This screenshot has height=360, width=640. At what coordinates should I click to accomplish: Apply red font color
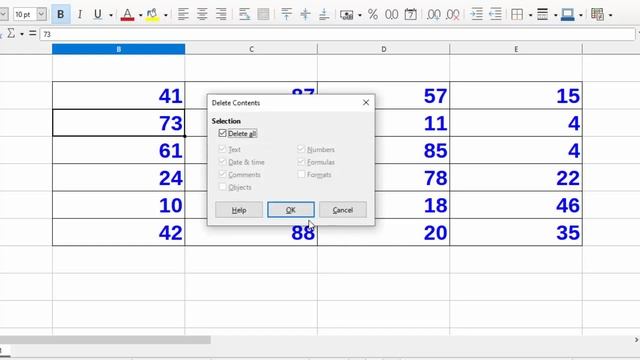click(127, 15)
